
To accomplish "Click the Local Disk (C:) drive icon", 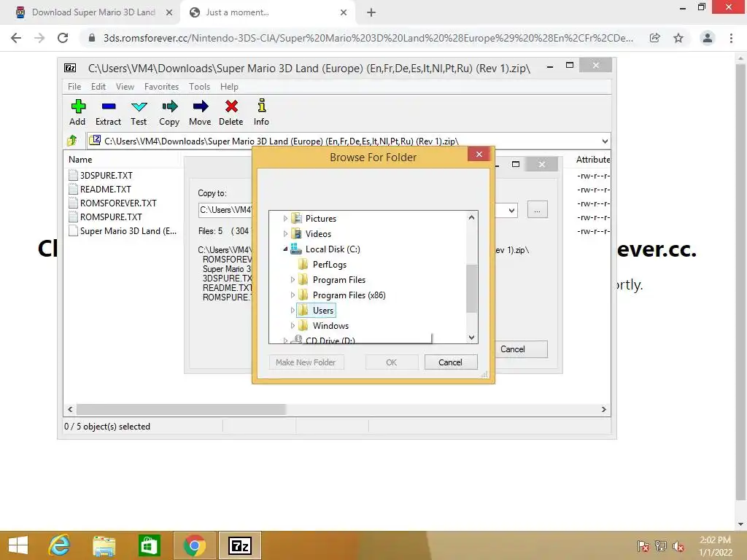I will tap(296, 249).
